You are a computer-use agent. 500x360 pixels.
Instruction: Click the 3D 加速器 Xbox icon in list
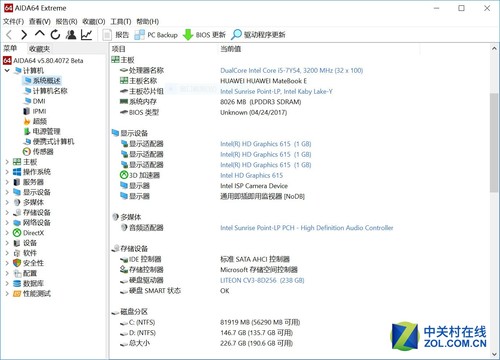124,175
